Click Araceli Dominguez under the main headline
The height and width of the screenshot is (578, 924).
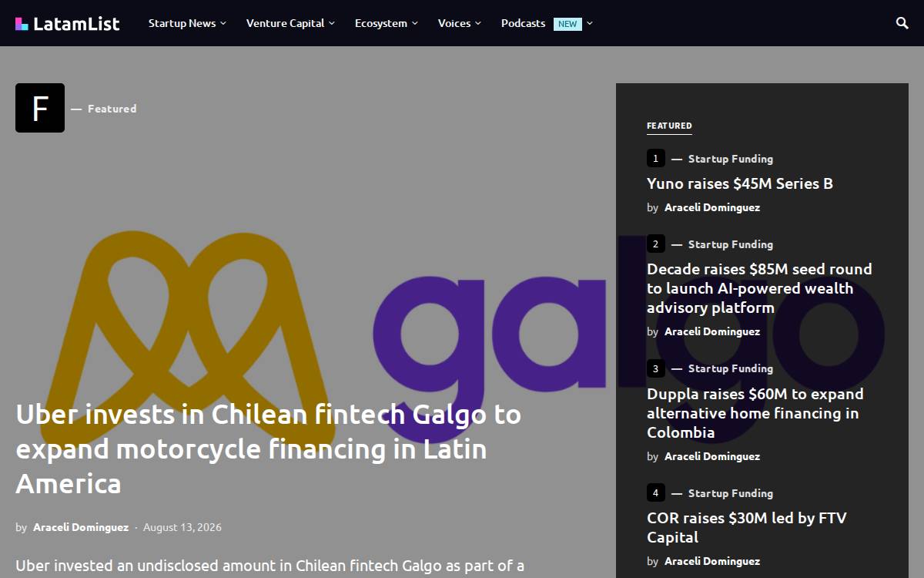click(x=81, y=528)
